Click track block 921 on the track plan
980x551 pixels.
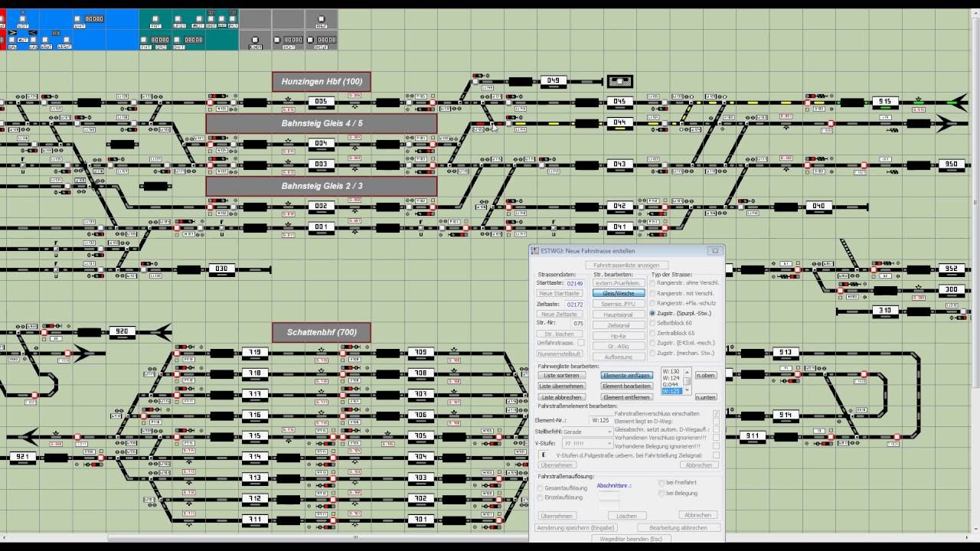[22, 457]
